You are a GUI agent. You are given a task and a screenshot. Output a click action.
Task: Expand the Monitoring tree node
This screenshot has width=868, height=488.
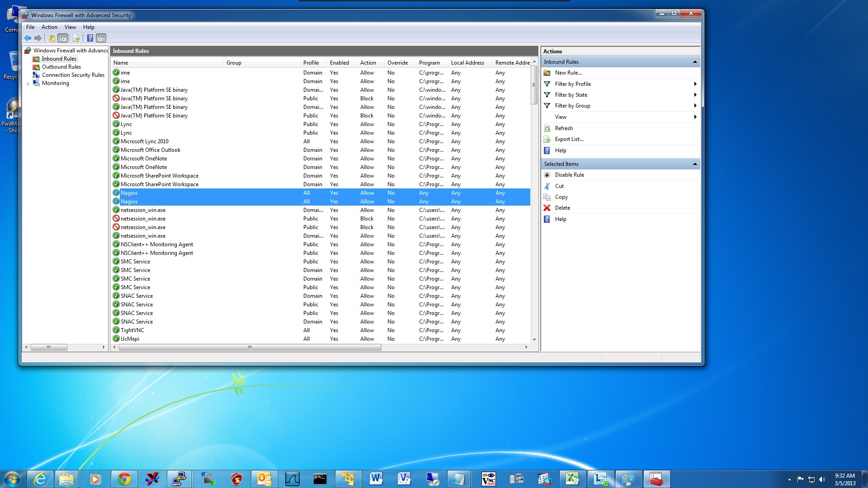(28, 84)
